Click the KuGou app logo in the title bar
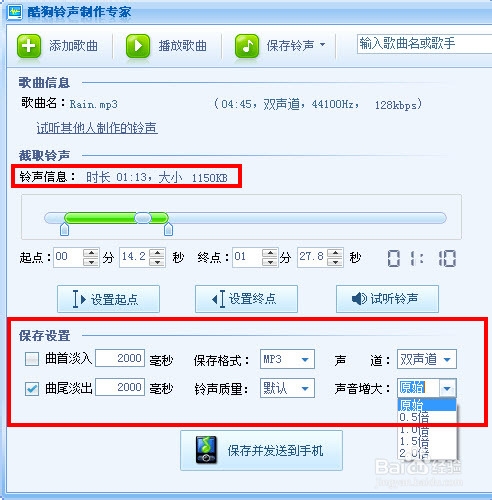The height and width of the screenshot is (500, 492). click(x=15, y=12)
